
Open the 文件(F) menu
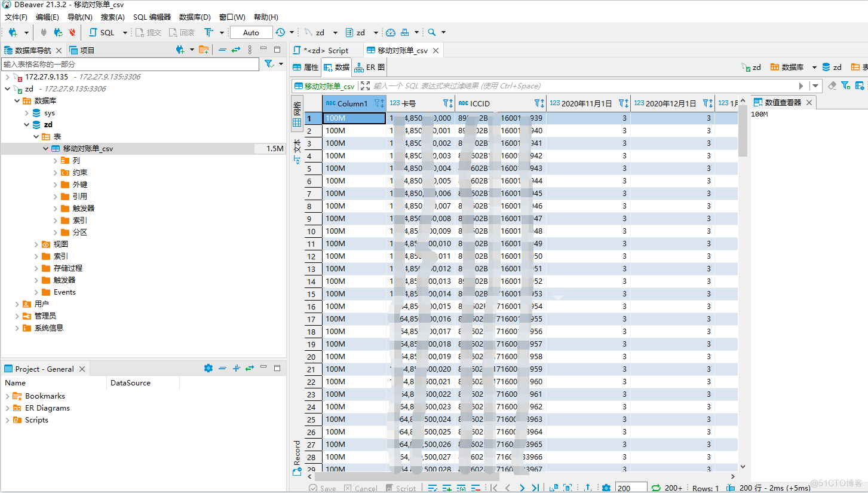click(x=16, y=17)
